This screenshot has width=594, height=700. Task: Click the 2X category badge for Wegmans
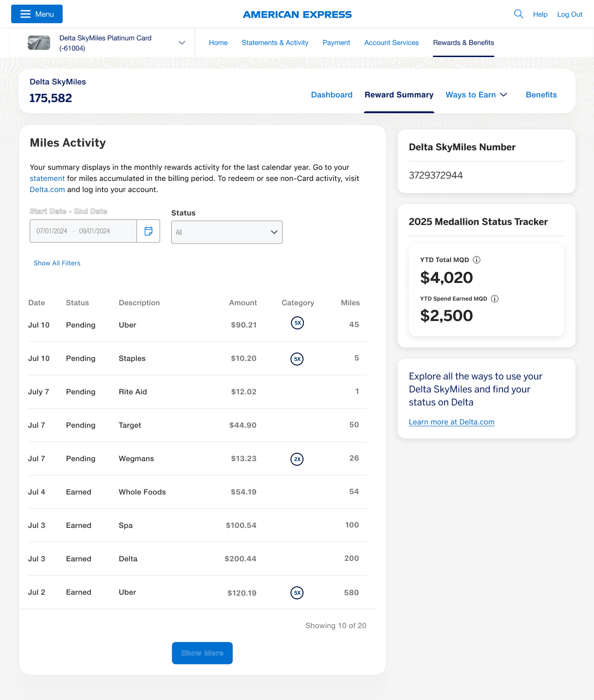click(x=297, y=459)
